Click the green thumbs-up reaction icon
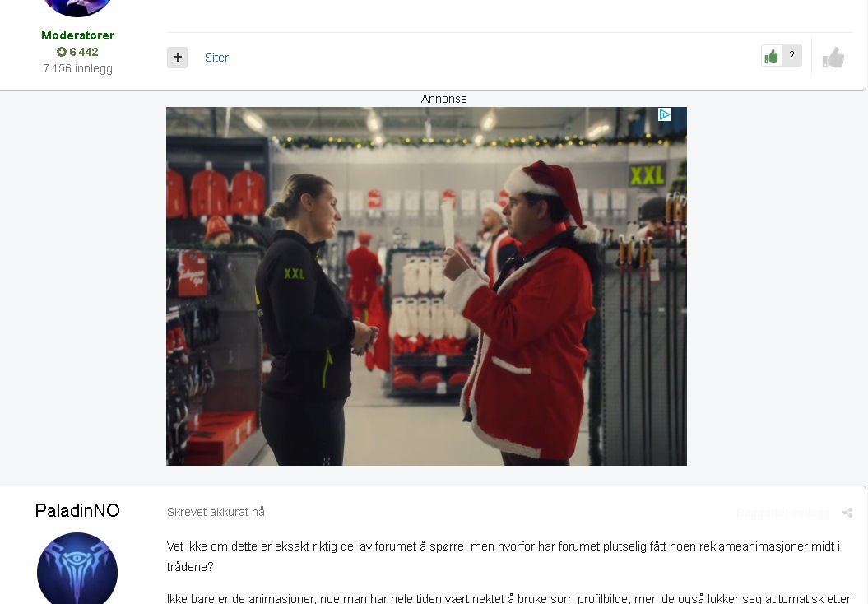The height and width of the screenshot is (604, 868). (771, 56)
